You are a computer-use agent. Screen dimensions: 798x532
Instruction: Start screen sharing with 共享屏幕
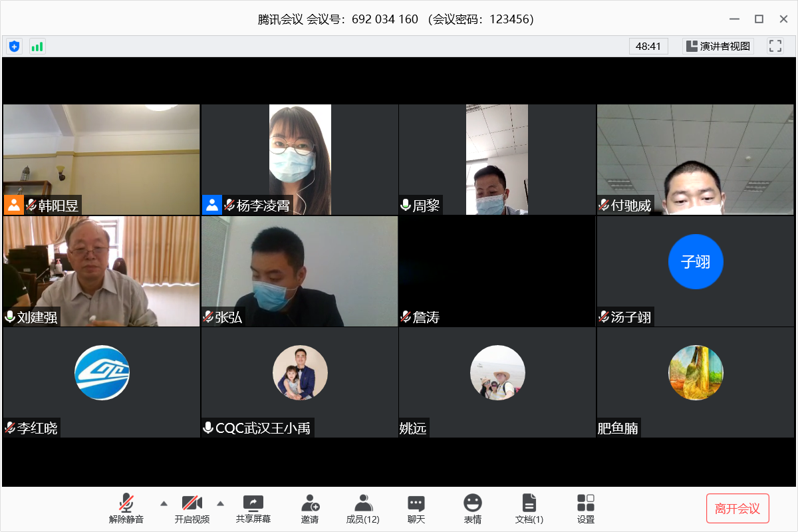[x=253, y=509]
